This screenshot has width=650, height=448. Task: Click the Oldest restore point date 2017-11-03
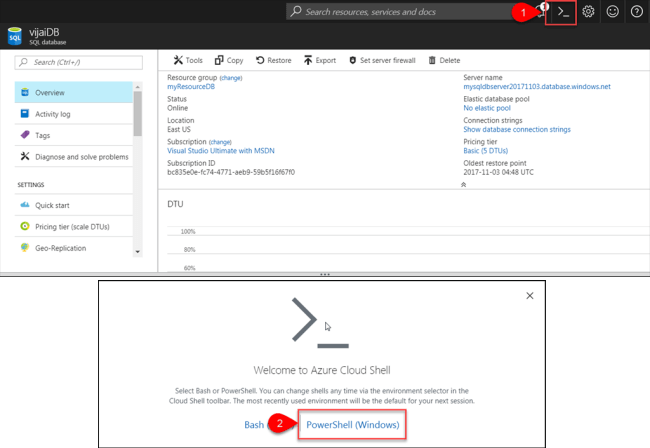pos(499,172)
